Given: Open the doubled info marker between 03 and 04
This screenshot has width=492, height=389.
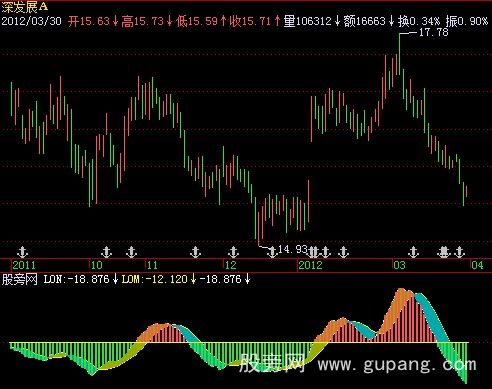Looking at the screenshot, I should 444,252.
